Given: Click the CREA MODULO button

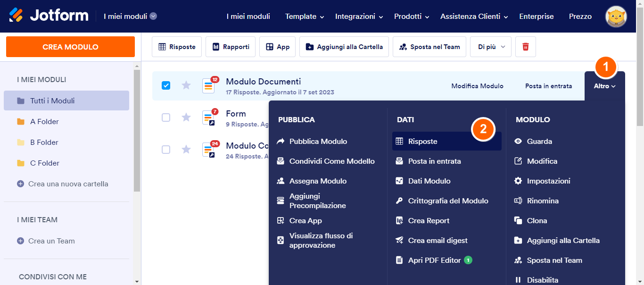Looking at the screenshot, I should click(70, 47).
